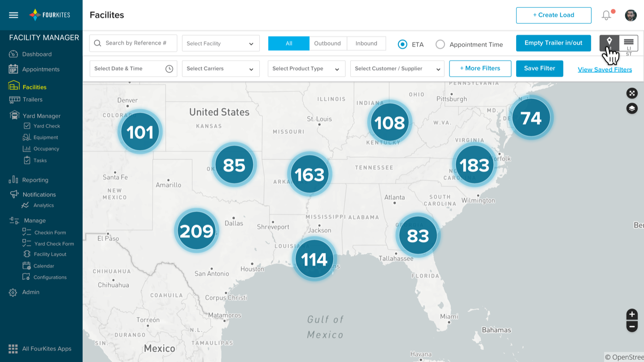Click the 163 cluster over Arkansas

[309, 174]
